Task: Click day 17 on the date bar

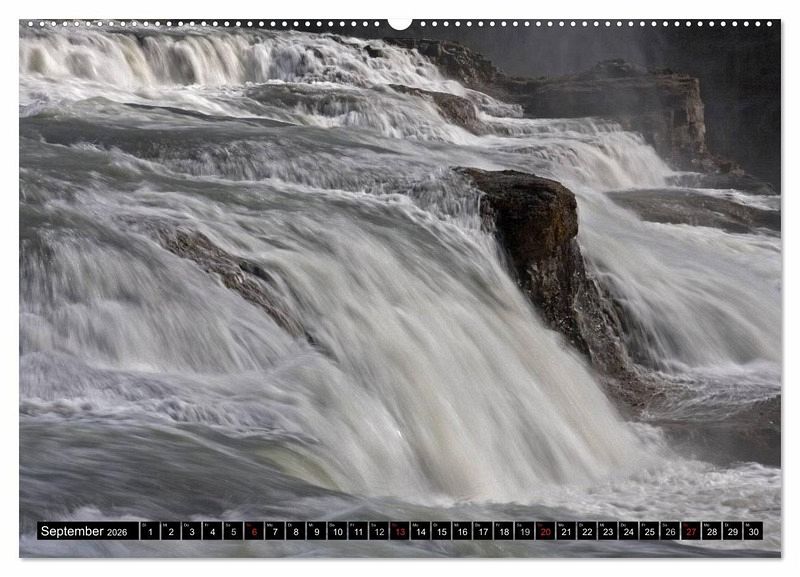Action: click(483, 531)
